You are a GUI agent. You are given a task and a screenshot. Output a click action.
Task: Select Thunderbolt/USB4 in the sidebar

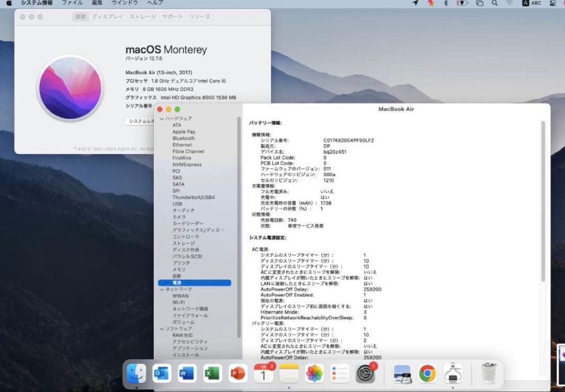coord(194,197)
